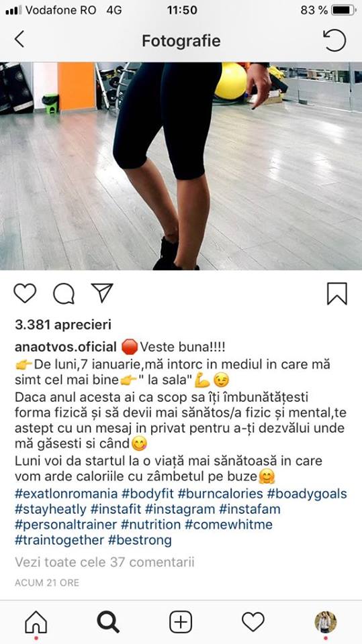The width and height of the screenshot is (362, 644).
Task: Tap the battery indicator in status bar
Action: (343, 10)
